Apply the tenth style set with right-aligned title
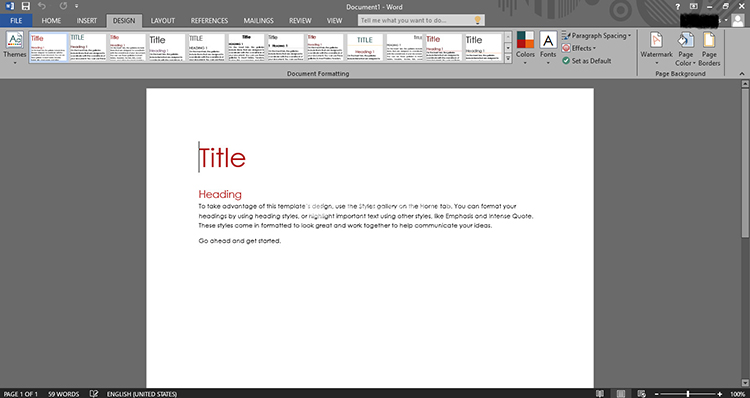 click(405, 47)
